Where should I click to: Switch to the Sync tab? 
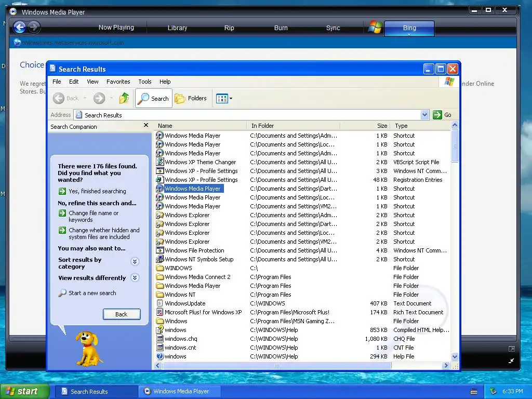pyautogui.click(x=333, y=28)
